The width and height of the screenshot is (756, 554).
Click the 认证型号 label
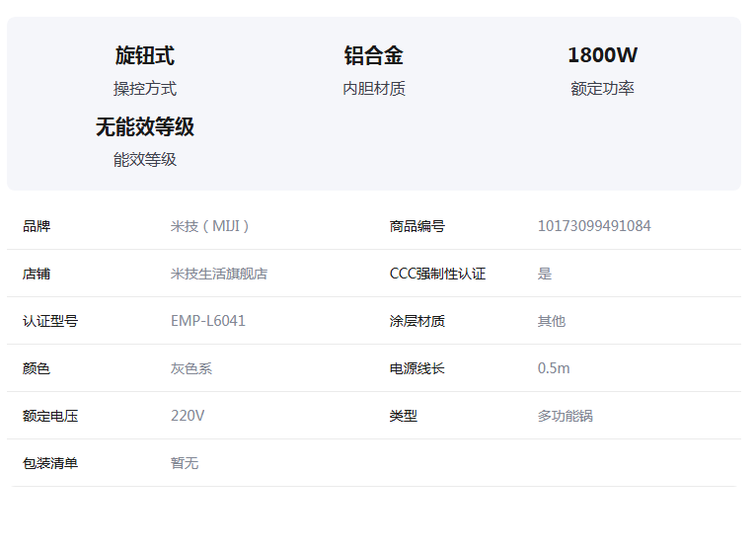[50, 321]
